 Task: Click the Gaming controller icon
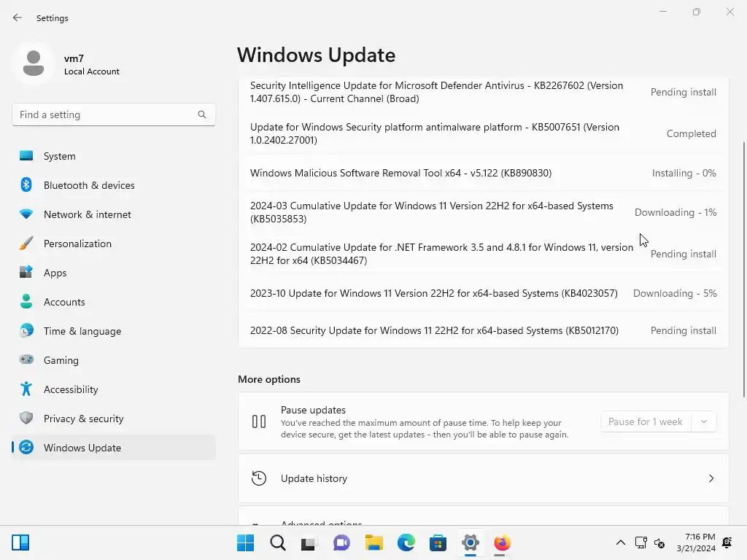26,359
